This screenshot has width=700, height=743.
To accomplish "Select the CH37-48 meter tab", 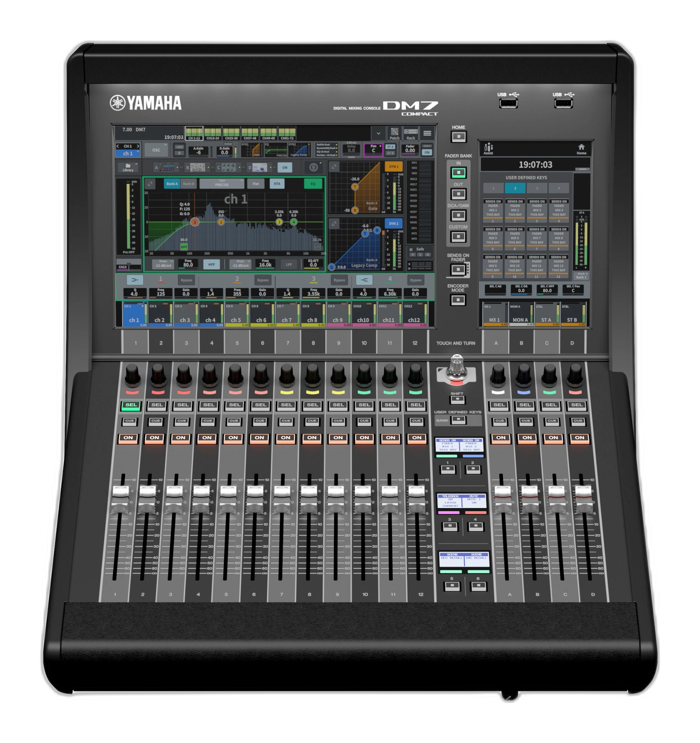I will (250, 133).
